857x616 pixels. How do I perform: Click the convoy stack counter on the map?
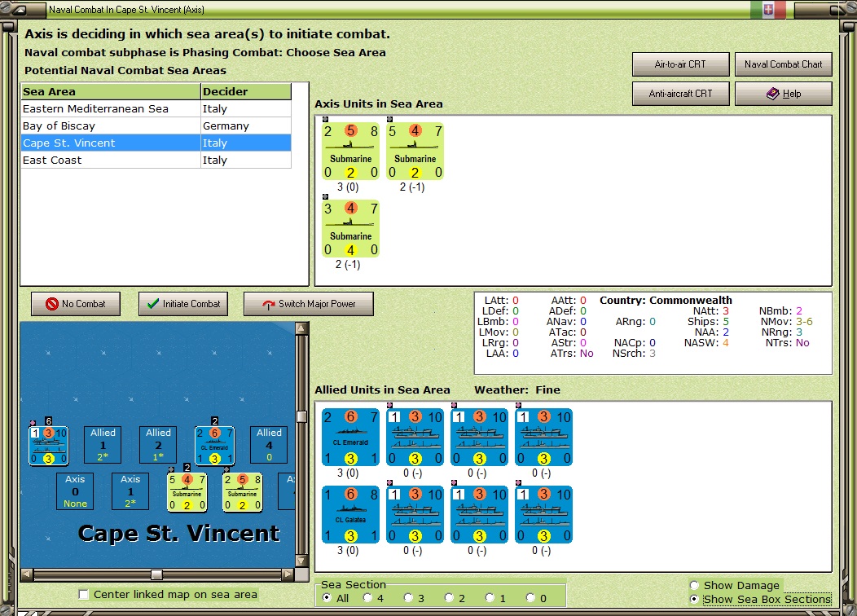point(49,446)
